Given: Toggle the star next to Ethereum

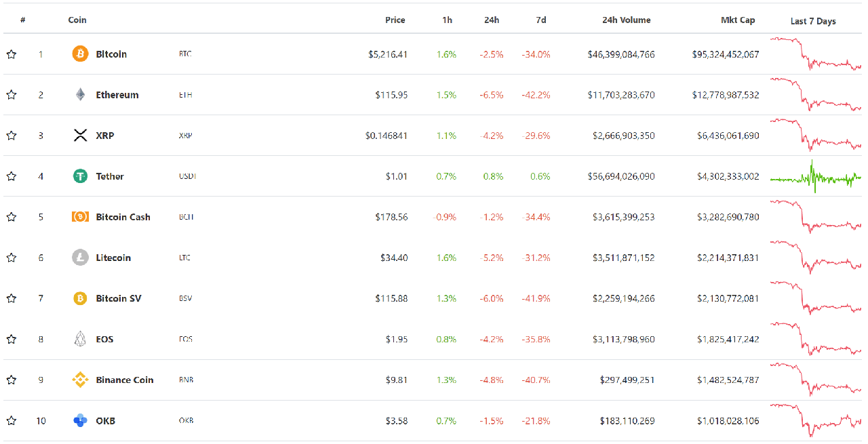Looking at the screenshot, I should (x=12, y=95).
